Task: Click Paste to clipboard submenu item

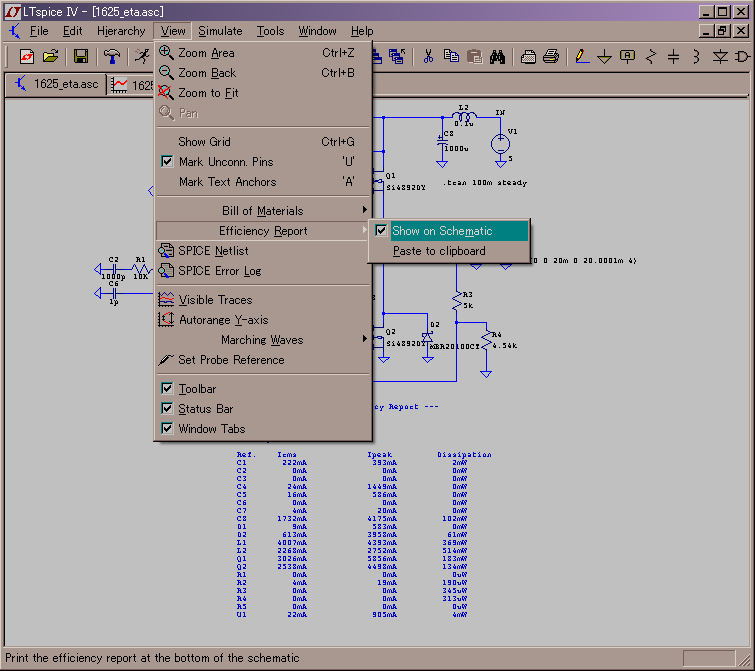Action: tap(449, 251)
